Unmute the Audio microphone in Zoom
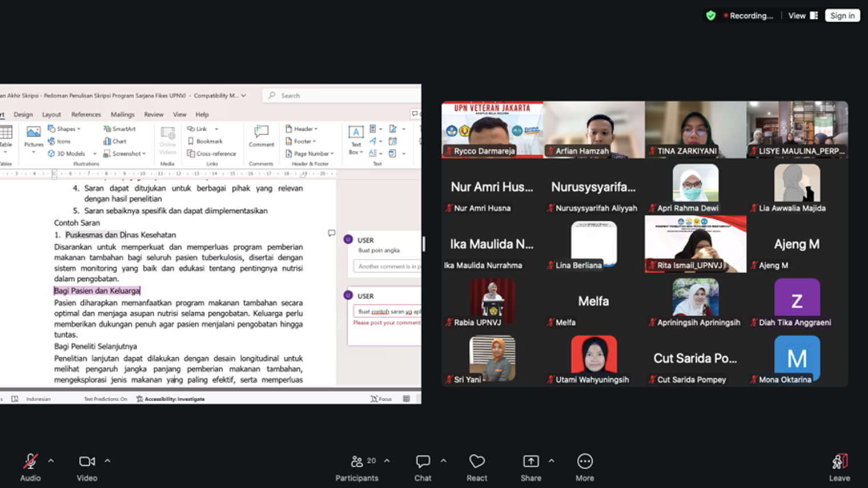 [x=30, y=461]
